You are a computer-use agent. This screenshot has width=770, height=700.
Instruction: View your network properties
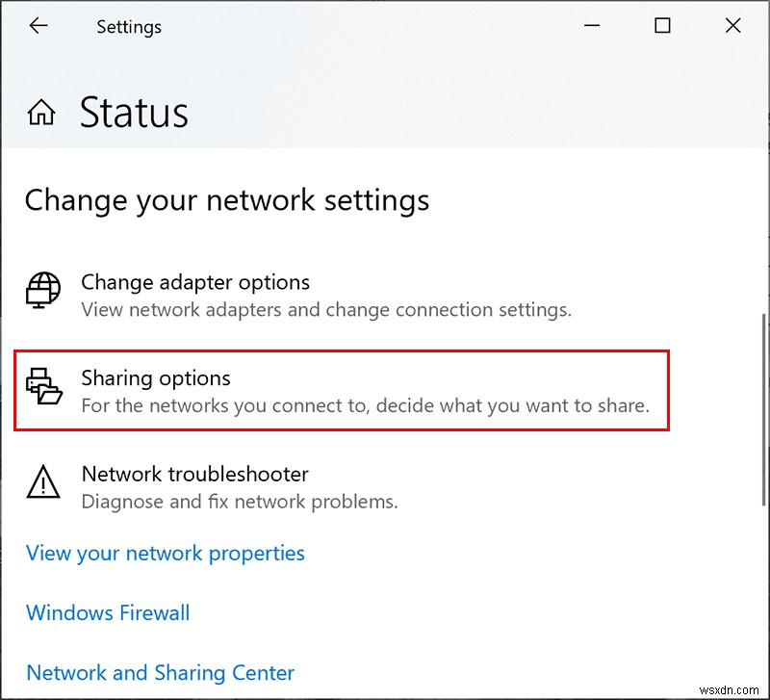pos(165,554)
